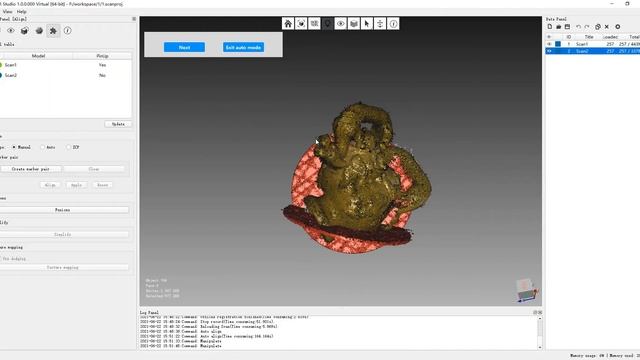Click the undo arrow in Data Panel
This screenshot has width=640, height=360.
click(x=578, y=27)
